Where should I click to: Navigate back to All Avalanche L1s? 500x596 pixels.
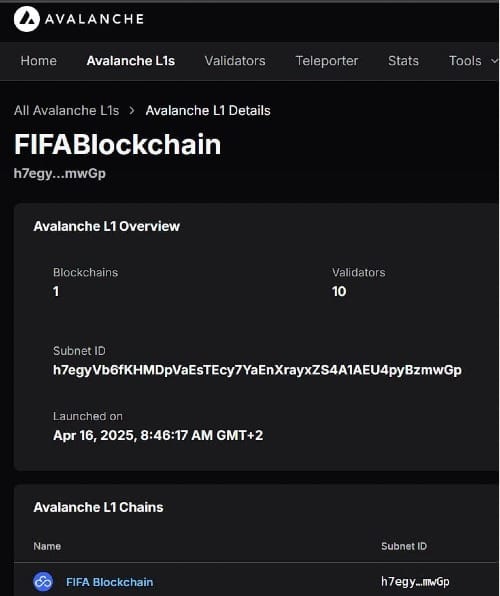tap(67, 111)
